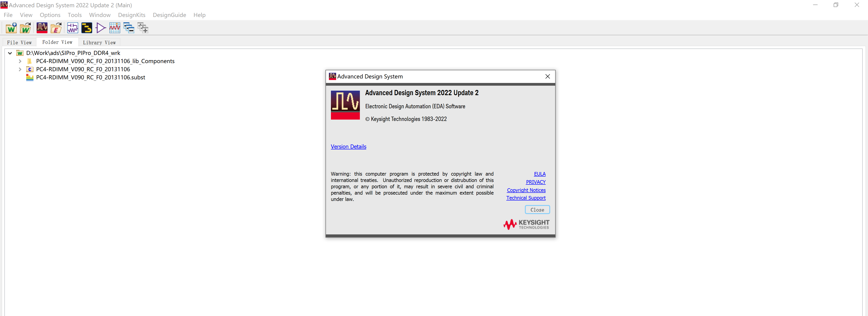Viewport: 868px width, 316px height.
Task: Expand the PC4-RDIMM_V090_RC_F0_20131106_lib_Components folder
Action: (20, 61)
